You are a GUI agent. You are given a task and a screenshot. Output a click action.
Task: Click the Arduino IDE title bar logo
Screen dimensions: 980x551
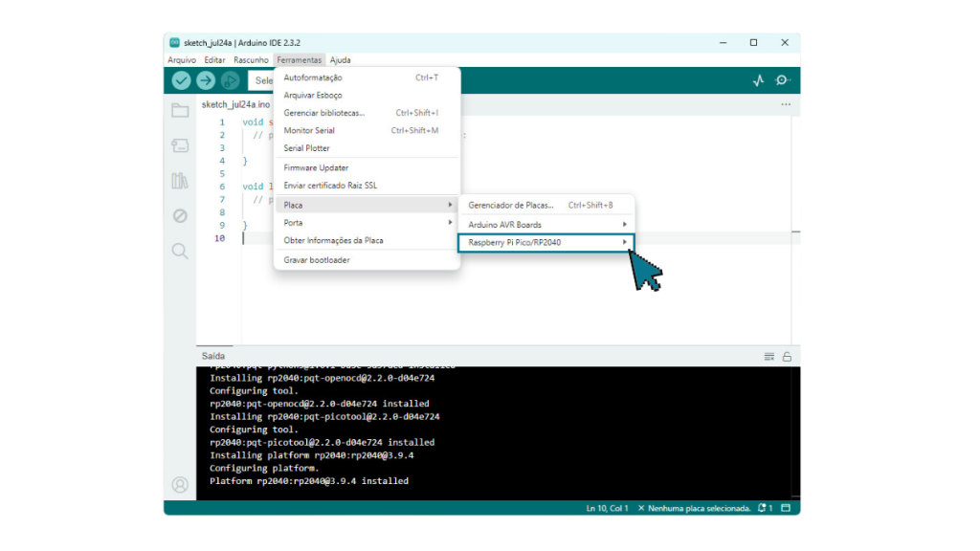pos(174,42)
